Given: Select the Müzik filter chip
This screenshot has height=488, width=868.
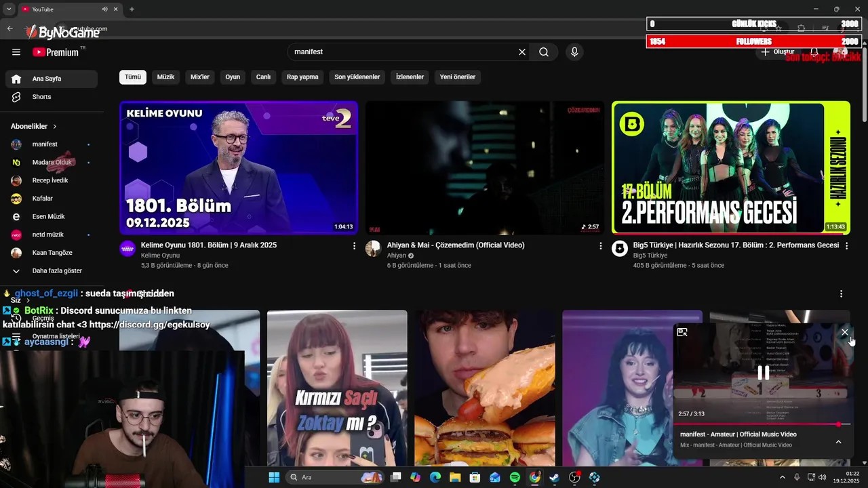Looking at the screenshot, I should [x=165, y=77].
